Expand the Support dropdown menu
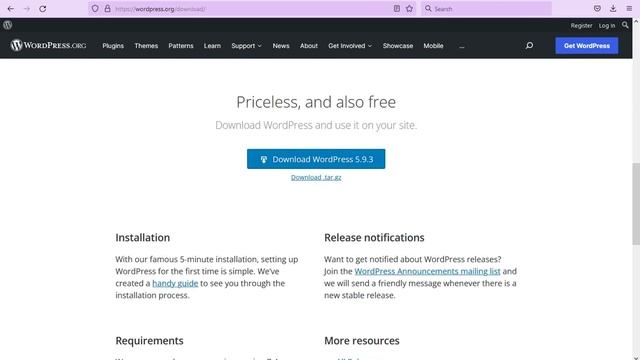The image size is (640, 360). 247,46
